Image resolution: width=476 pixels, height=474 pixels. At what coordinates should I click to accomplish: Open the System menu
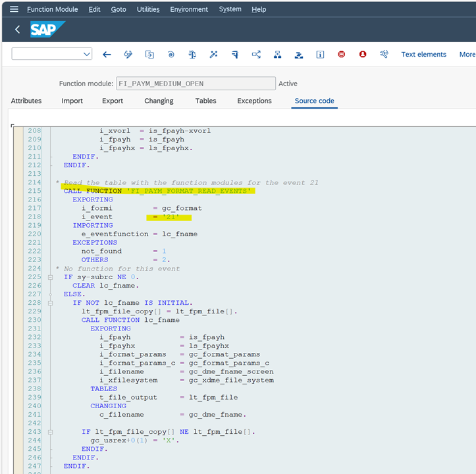point(230,9)
